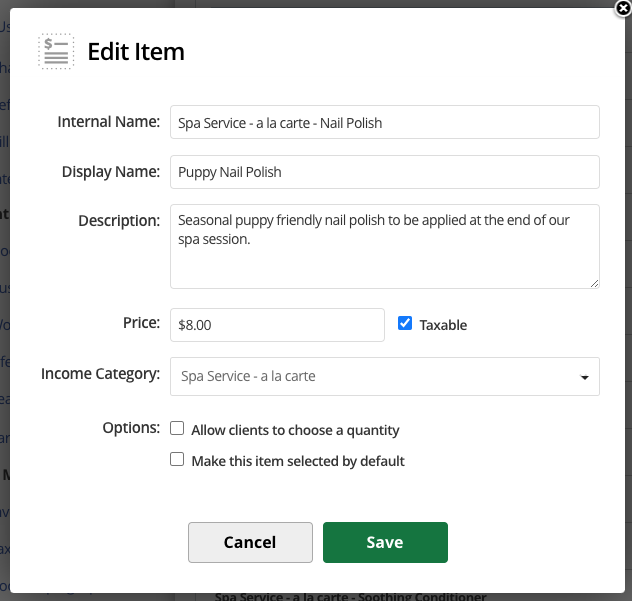This screenshot has width=632, height=601.
Task: Uncheck the Taxable checkbox
Action: point(405,323)
